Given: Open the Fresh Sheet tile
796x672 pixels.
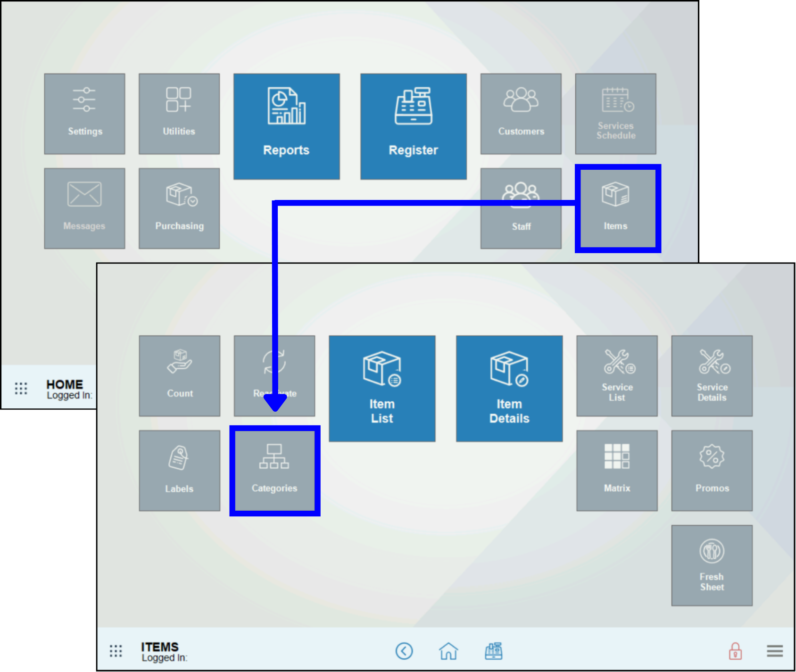Looking at the screenshot, I should coord(712,565).
